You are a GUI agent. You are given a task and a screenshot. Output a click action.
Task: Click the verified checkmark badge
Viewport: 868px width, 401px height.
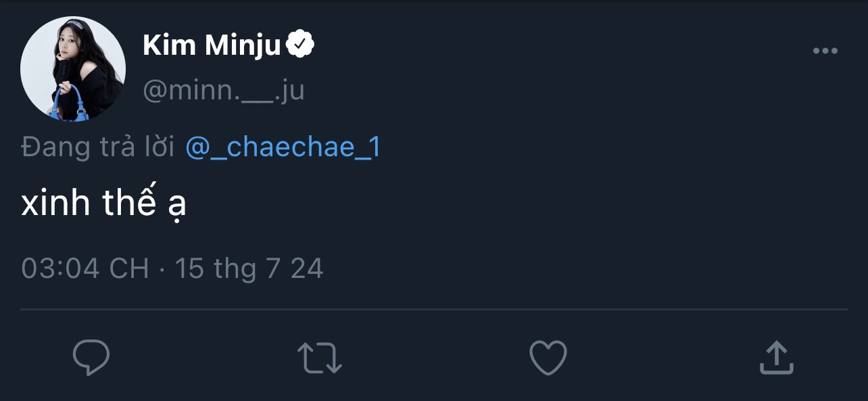coord(300,45)
